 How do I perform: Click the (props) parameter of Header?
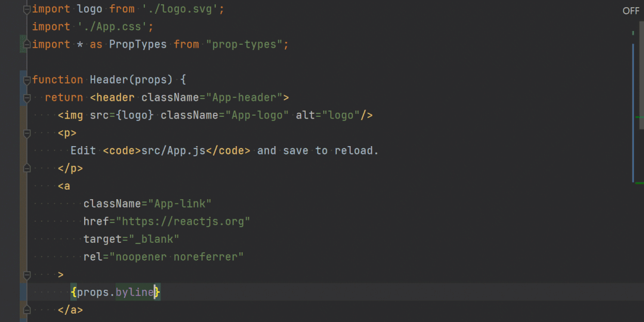[151, 80]
